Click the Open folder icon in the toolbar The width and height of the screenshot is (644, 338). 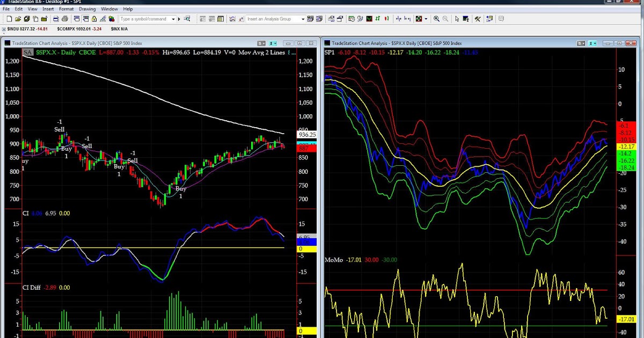point(18,19)
